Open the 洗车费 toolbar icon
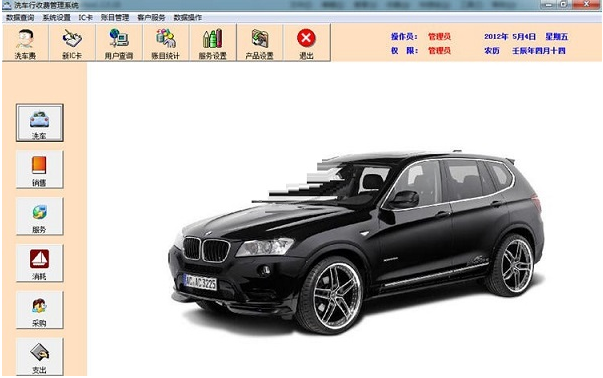 pos(25,43)
